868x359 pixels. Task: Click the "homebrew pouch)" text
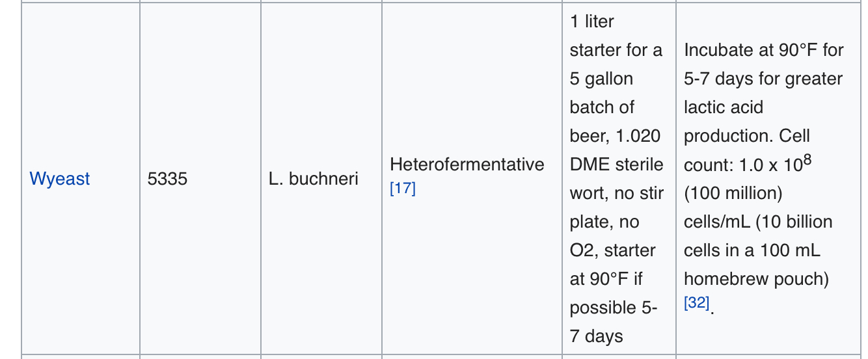click(756, 279)
